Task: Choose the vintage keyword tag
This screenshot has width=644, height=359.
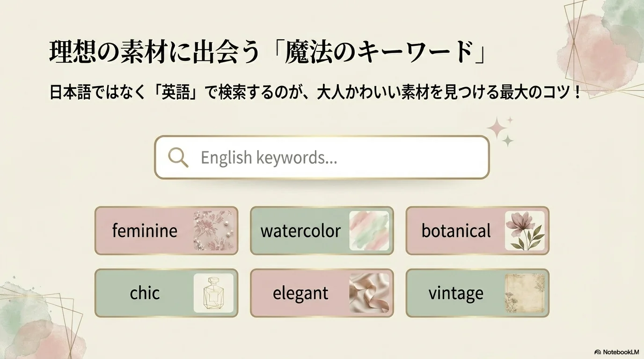Action: pos(477,293)
